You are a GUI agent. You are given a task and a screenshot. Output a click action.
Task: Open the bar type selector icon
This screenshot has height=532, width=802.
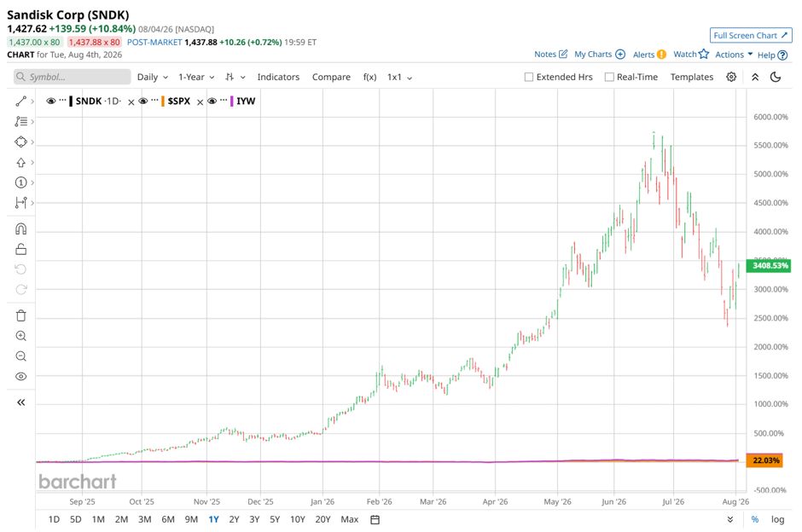tap(230, 77)
